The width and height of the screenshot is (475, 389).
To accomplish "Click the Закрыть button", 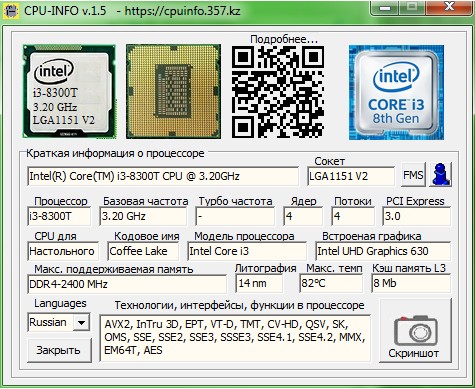I will tap(59, 350).
